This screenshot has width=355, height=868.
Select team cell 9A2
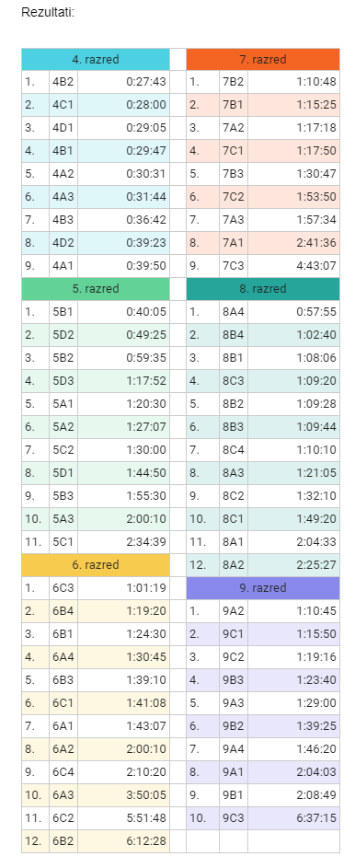(x=233, y=611)
